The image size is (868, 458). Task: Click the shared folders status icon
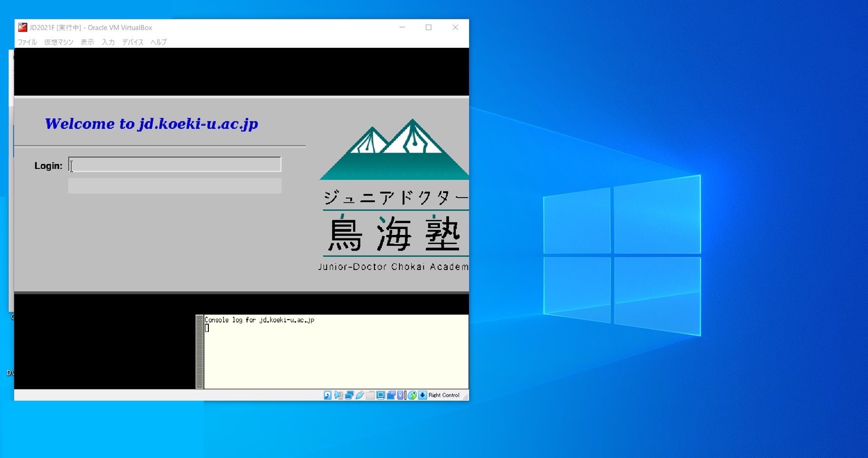click(370, 395)
